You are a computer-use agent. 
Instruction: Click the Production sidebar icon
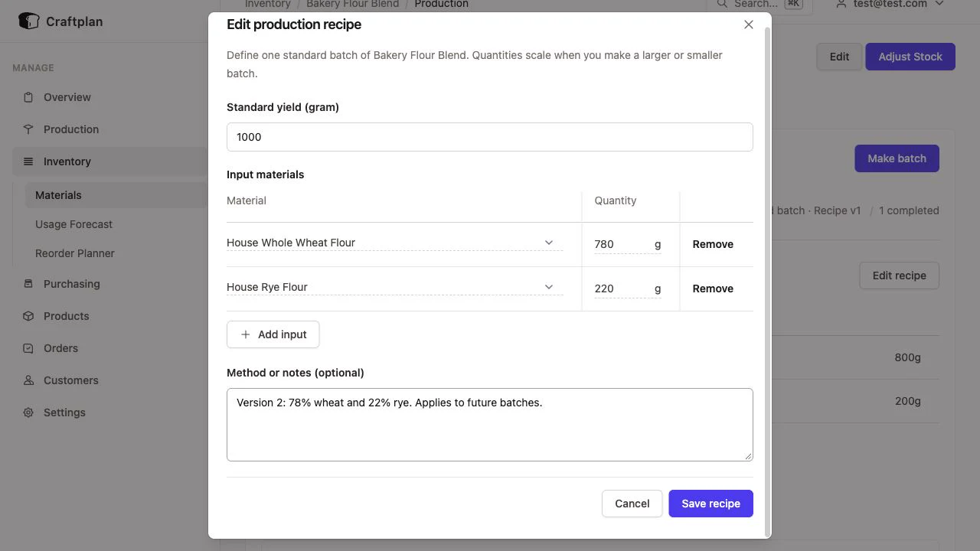coord(28,129)
